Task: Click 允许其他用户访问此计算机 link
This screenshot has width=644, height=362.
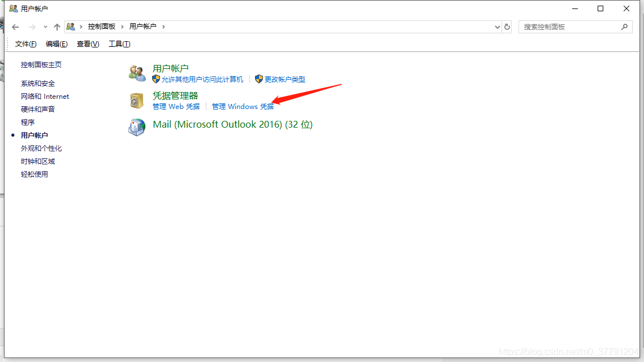Action: pyautogui.click(x=202, y=80)
